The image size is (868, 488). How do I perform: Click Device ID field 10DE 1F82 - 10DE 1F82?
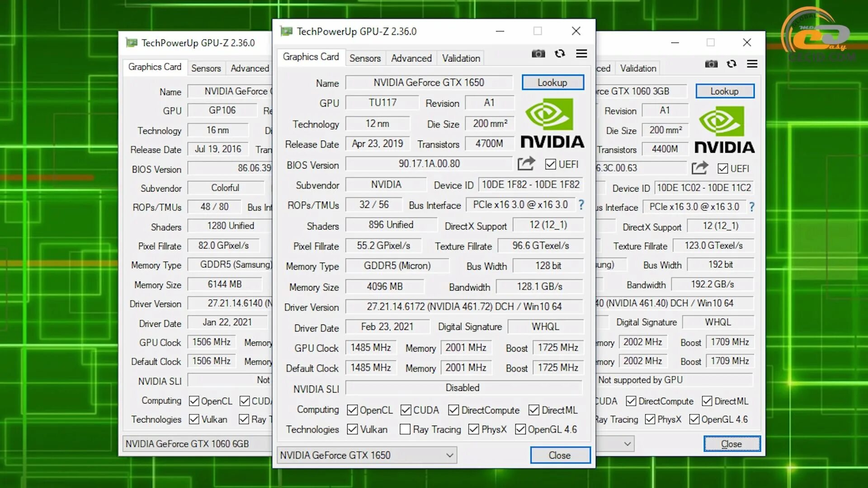pyautogui.click(x=531, y=184)
